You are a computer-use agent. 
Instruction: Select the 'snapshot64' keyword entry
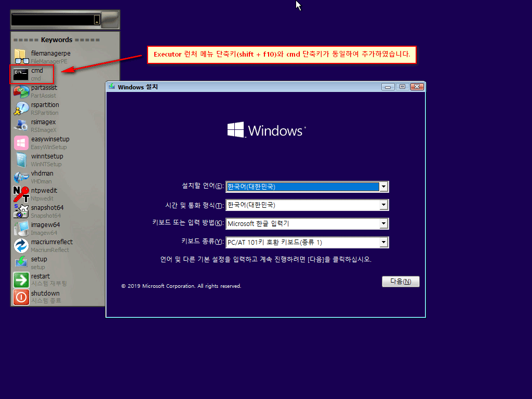coord(47,208)
